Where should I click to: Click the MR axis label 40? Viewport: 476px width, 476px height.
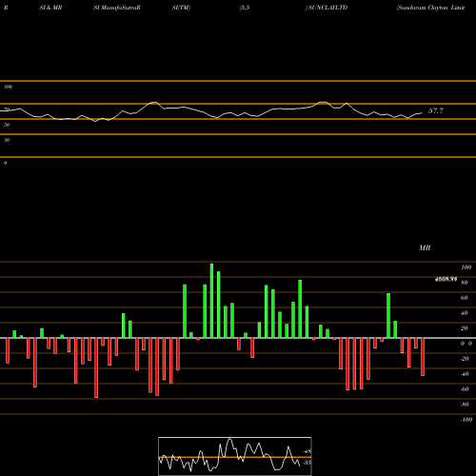click(465, 313)
